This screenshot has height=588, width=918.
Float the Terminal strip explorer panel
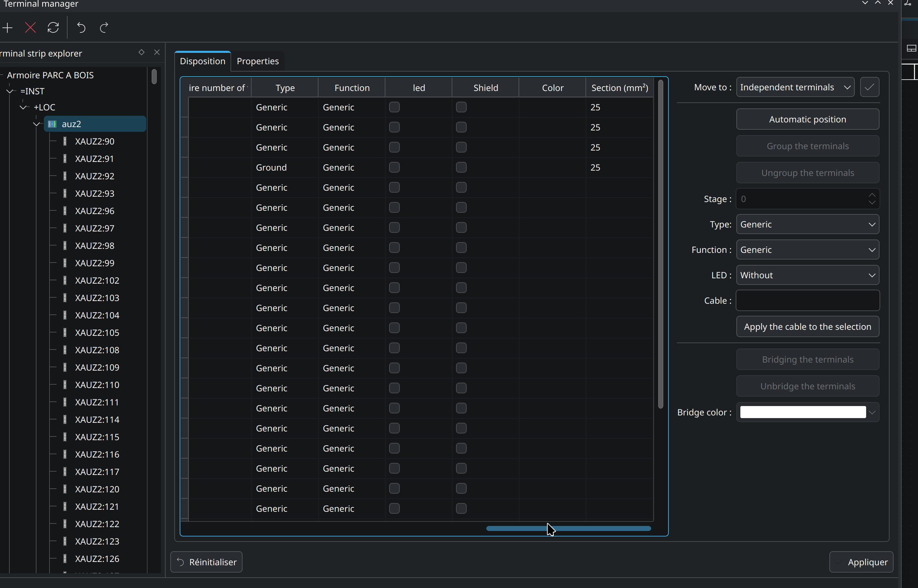(141, 52)
